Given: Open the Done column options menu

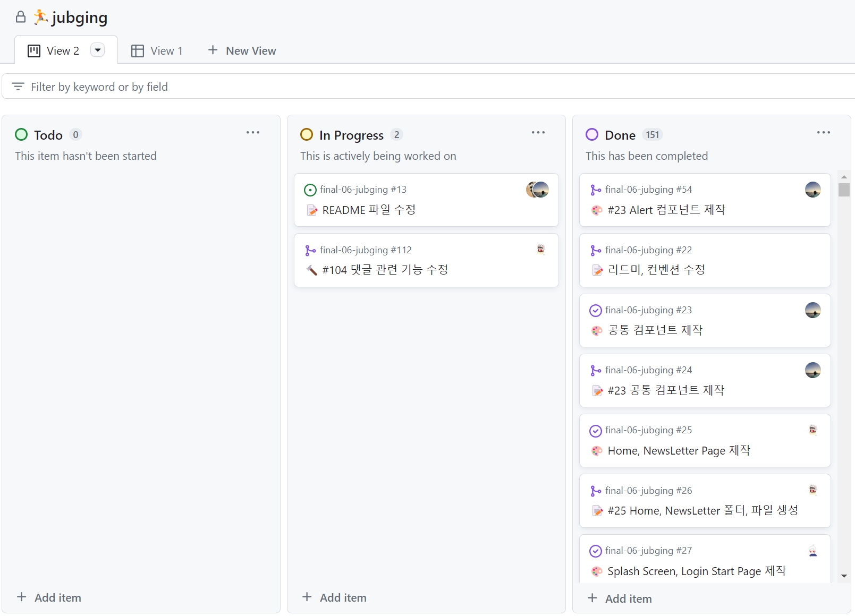Looking at the screenshot, I should point(823,132).
